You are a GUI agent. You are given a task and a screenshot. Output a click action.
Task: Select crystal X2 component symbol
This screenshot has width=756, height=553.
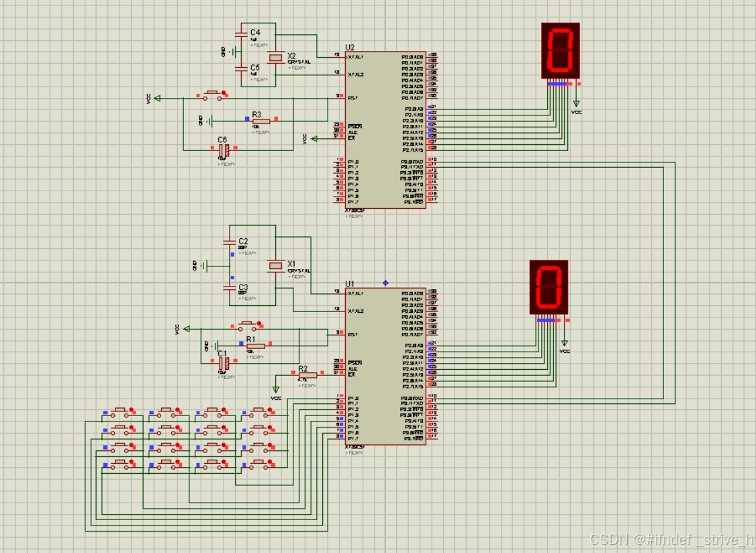pos(275,58)
